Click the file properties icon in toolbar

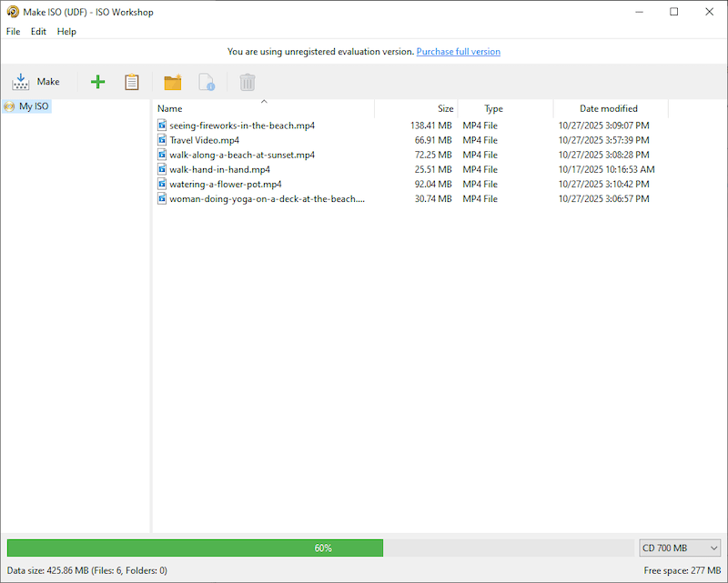(207, 82)
